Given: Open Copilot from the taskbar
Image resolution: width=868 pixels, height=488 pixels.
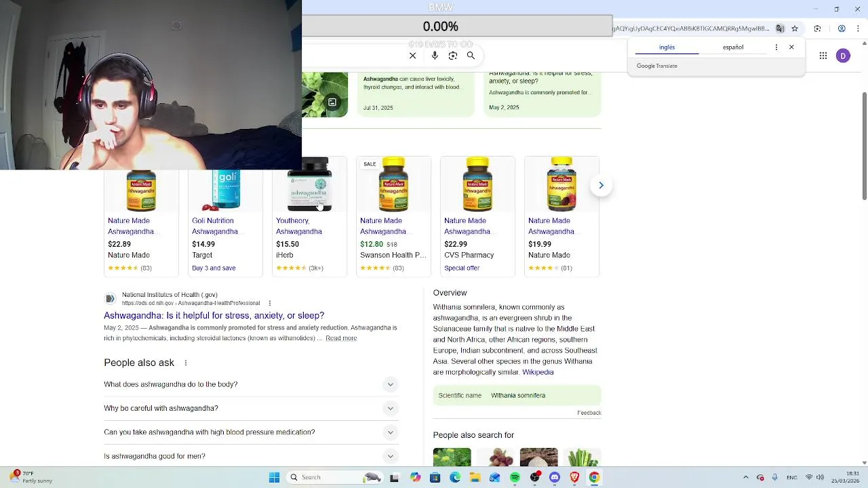Looking at the screenshot, I should (415, 477).
